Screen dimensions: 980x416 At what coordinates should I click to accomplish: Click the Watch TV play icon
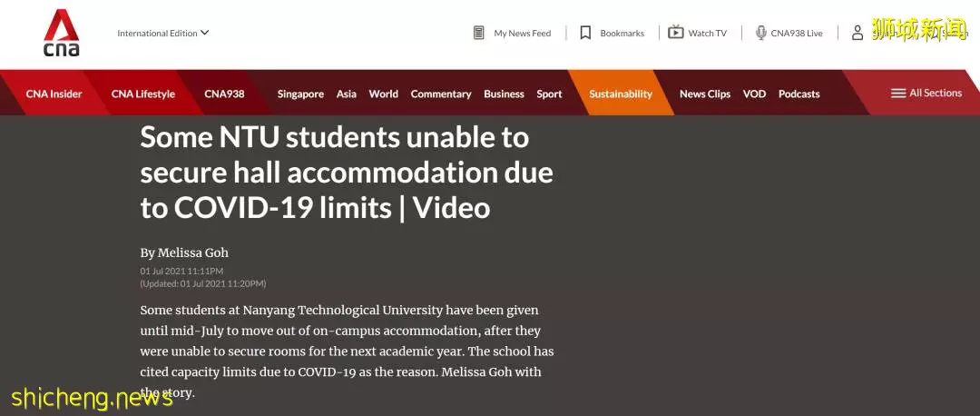click(676, 33)
